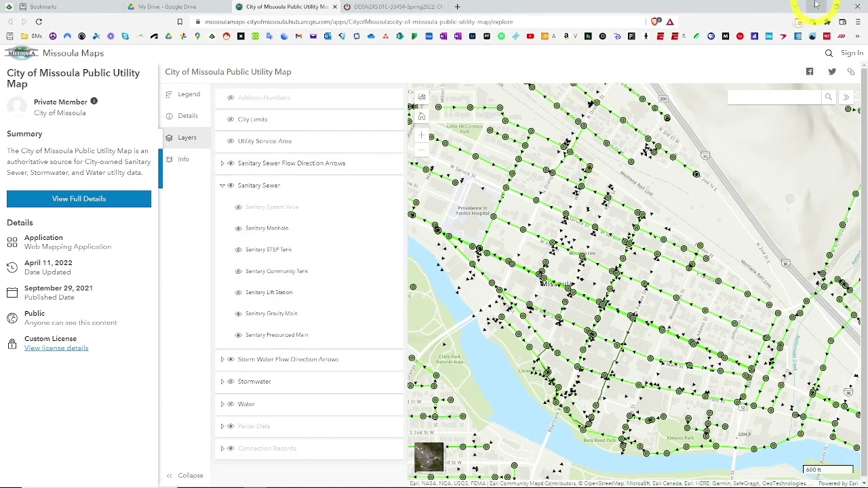The image size is (868, 488).
Task: Open the Gmail bookmark icon
Action: pos(298,37)
